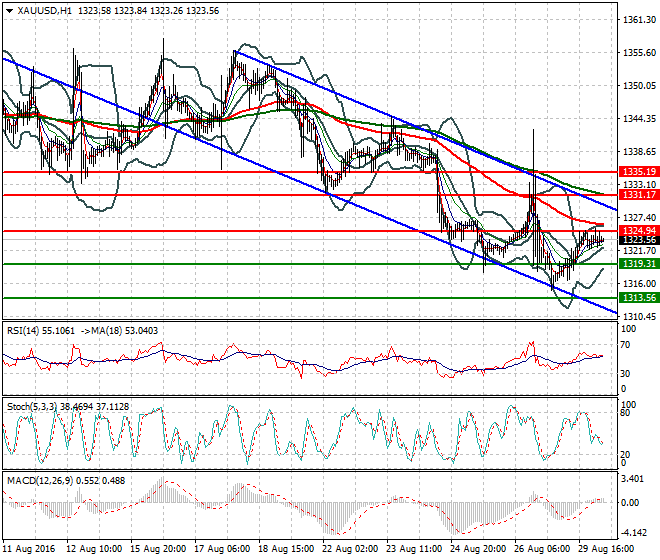Select the 1313.56 green support tag
The width and height of the screenshot is (660, 560).
[639, 298]
